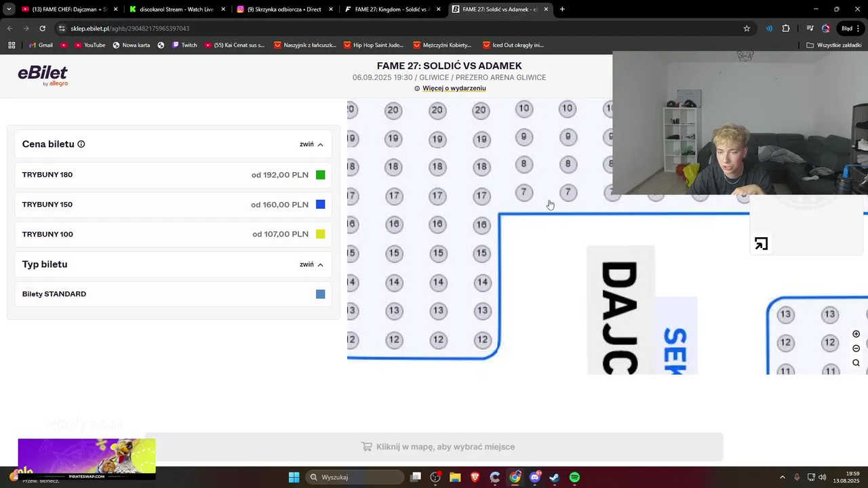Viewport: 868px width, 488px height.
Task: Open the Mężczyźni Kobiety bookmark
Action: (441, 45)
